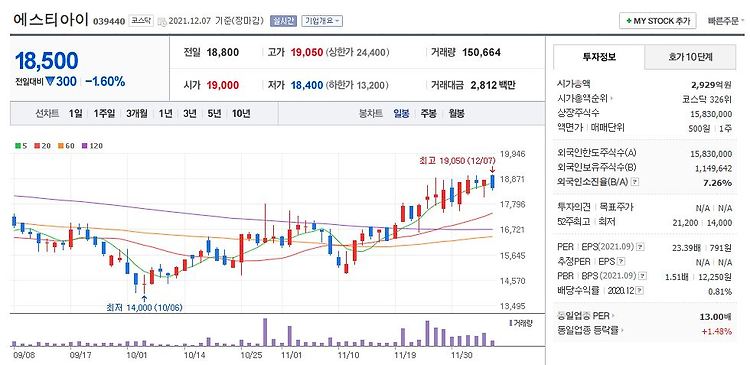Screen dimensions: 750x365
Task: Click the 09/17 date label on chart axis
Action: coord(81,355)
